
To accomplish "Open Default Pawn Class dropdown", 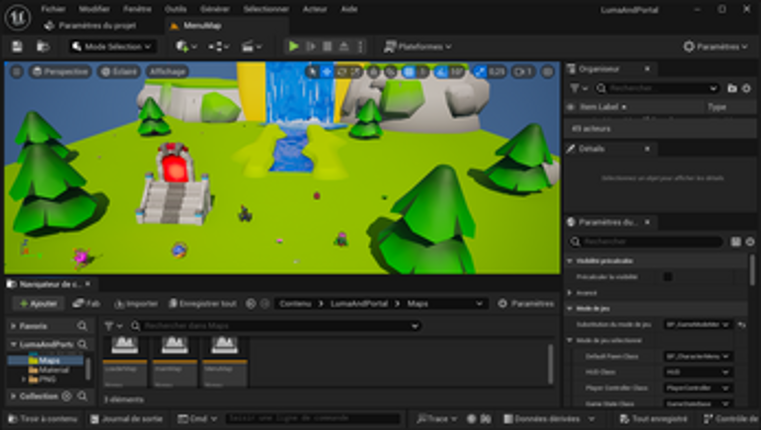I will (698, 356).
